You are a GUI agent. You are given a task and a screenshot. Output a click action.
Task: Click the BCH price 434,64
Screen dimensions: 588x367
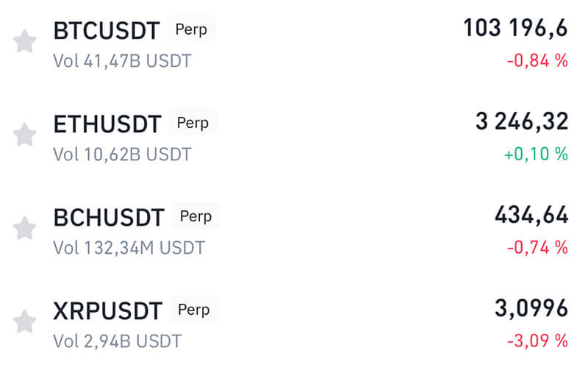coord(531,216)
